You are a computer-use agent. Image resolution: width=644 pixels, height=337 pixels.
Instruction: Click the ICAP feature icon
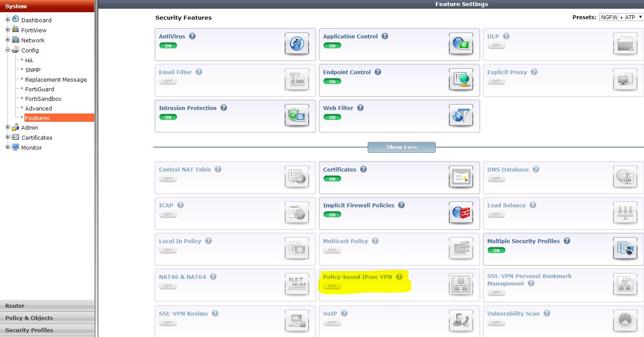point(297,213)
